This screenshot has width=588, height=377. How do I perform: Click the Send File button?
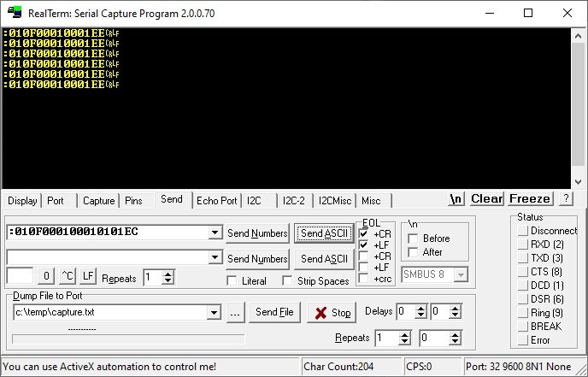point(274,313)
